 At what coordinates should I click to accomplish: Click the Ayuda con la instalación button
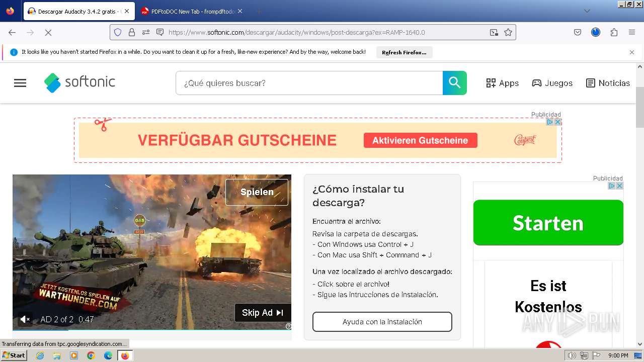click(382, 322)
